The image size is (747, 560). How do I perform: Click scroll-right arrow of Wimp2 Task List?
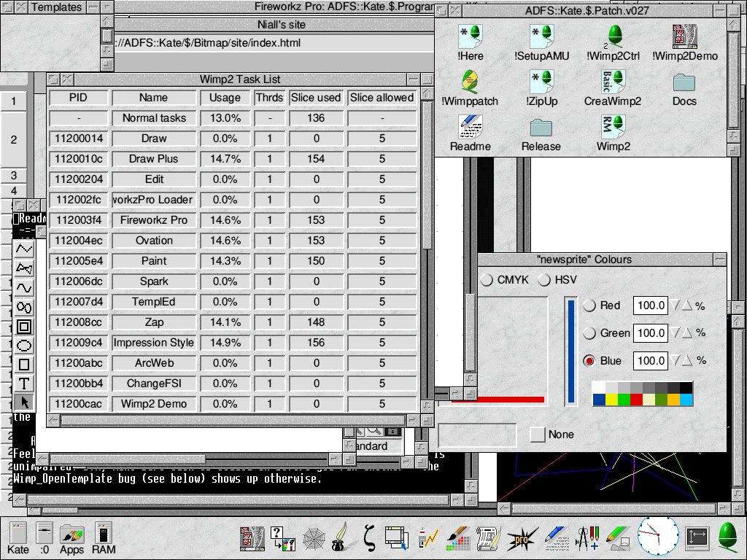pos(413,421)
